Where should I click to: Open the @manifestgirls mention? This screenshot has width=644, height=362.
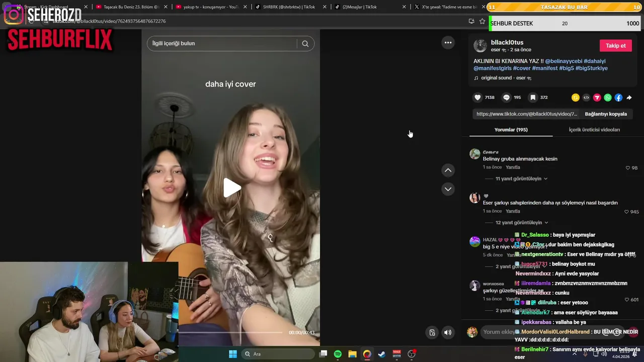pyautogui.click(x=493, y=68)
